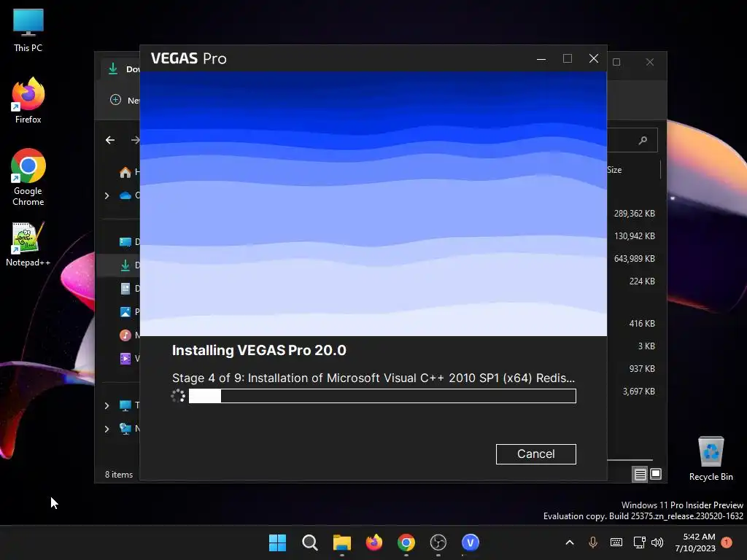Click the Explorer horizontal scrollbar
The image size is (747, 560).
click(630, 460)
